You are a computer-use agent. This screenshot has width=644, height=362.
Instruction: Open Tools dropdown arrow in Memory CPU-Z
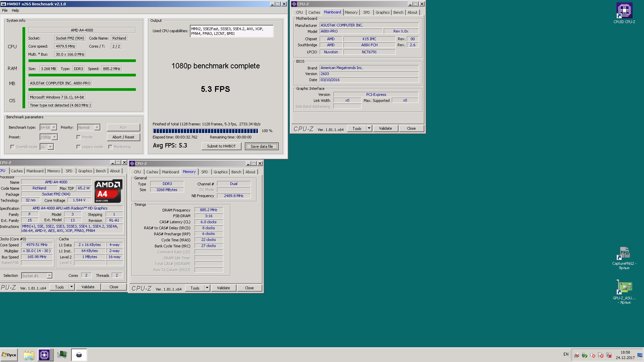pos(207,288)
